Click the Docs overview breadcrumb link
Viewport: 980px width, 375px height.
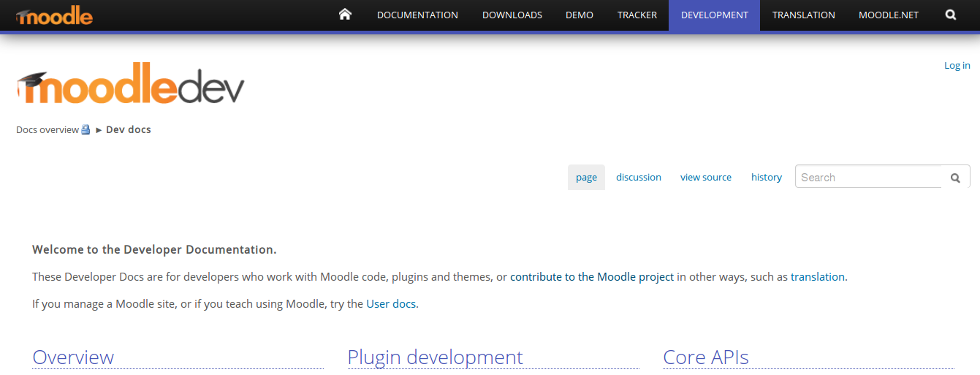point(48,129)
